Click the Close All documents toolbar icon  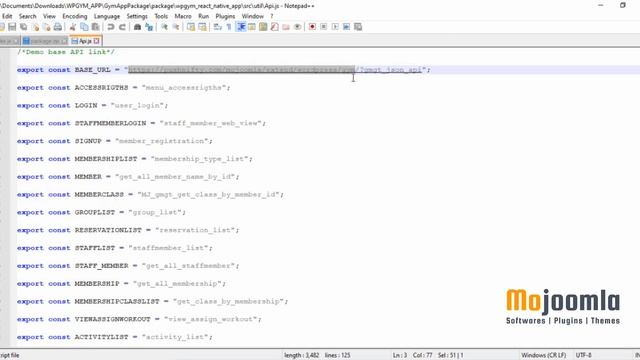pos(47,27)
